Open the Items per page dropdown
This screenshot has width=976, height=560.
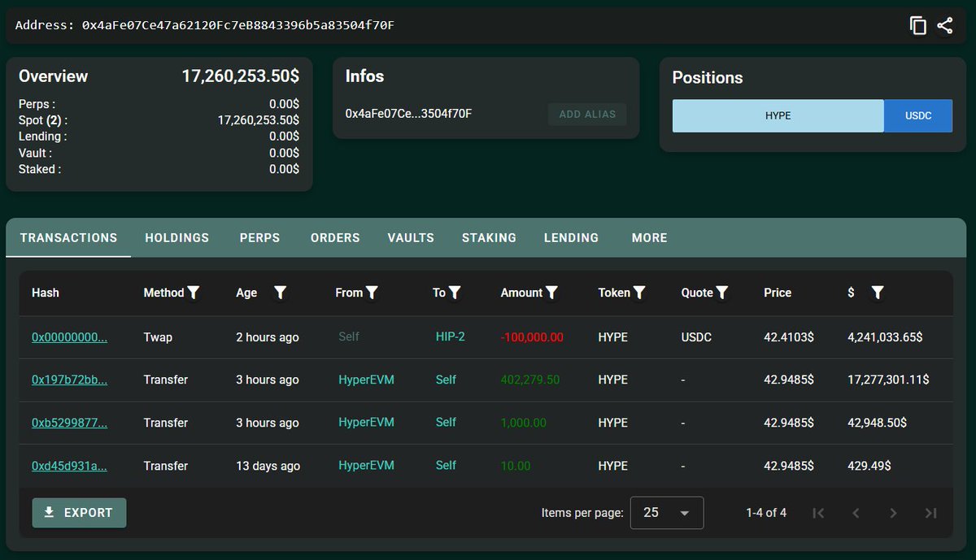[x=667, y=513]
